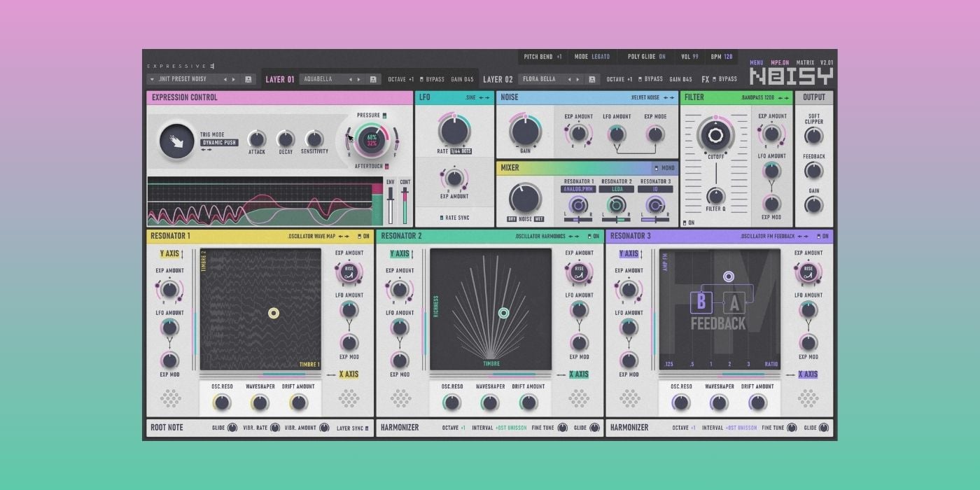
Task: Open the MENU item
Action: [x=757, y=63]
